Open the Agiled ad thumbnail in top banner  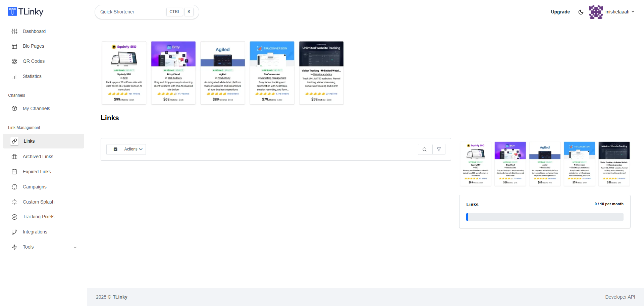point(223,73)
